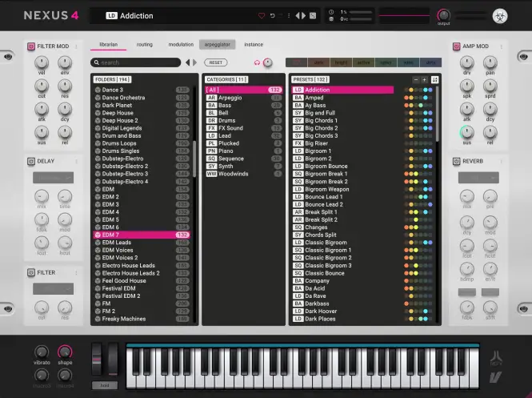
Task: Click the LD badge beside Addiction in header
Action: (111, 16)
